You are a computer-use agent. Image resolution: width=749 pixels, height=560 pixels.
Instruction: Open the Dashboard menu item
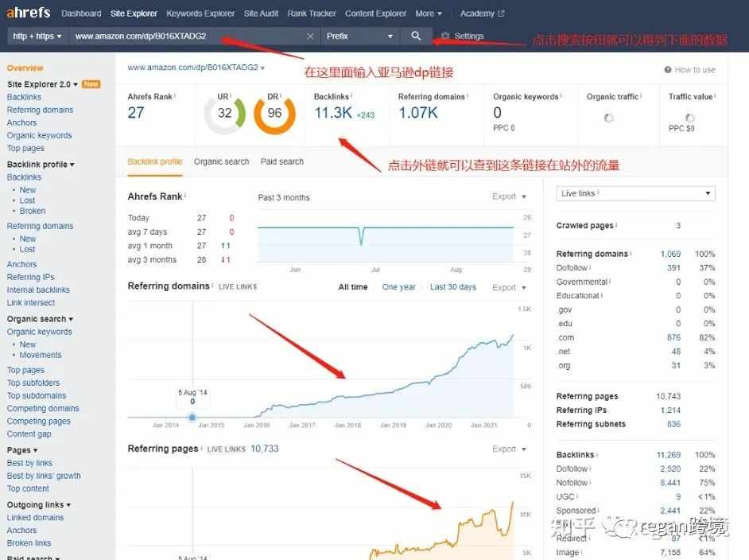point(81,14)
